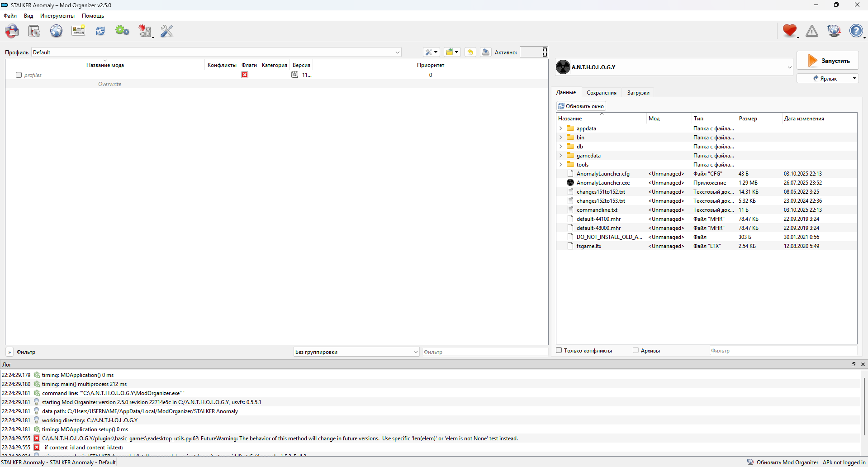Open the Profiles ID card icon

[x=78, y=31]
